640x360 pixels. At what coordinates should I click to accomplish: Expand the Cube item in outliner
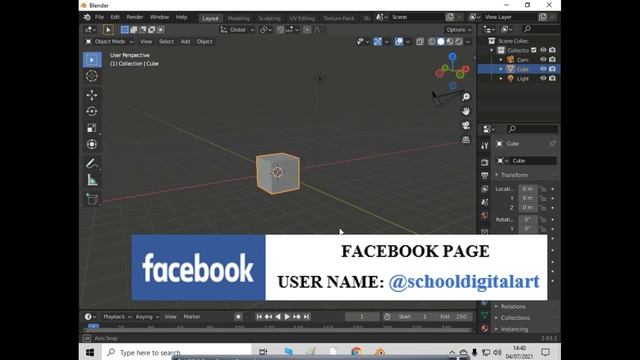click(501, 69)
